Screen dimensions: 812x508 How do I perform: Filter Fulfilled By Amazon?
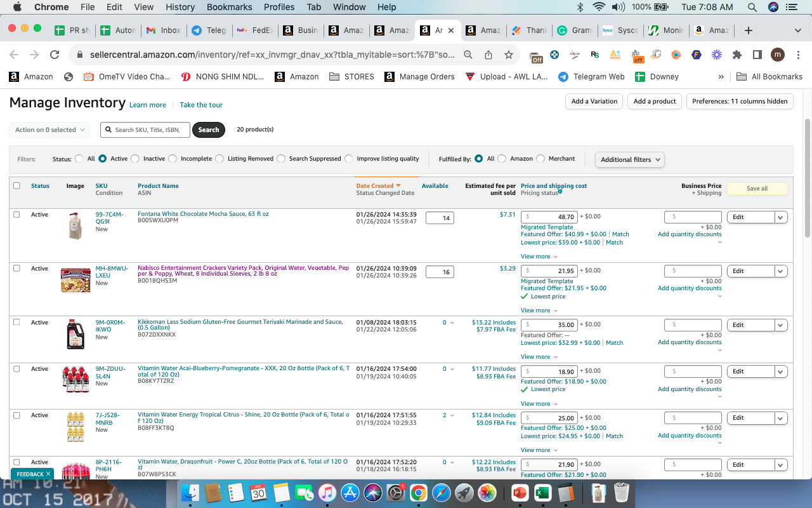pos(502,159)
